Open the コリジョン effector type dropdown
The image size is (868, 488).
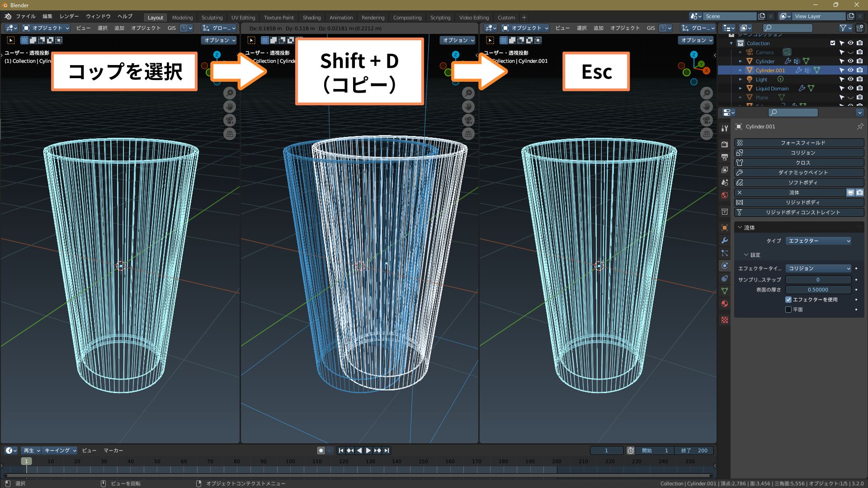click(818, 268)
